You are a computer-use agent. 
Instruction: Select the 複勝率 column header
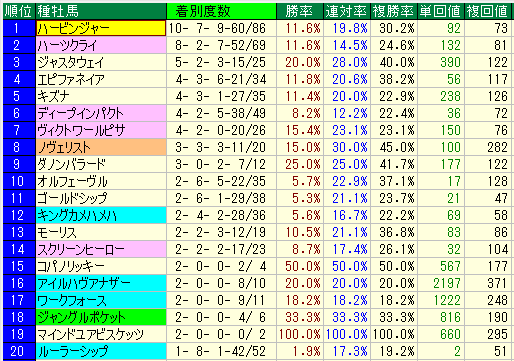click(x=394, y=11)
